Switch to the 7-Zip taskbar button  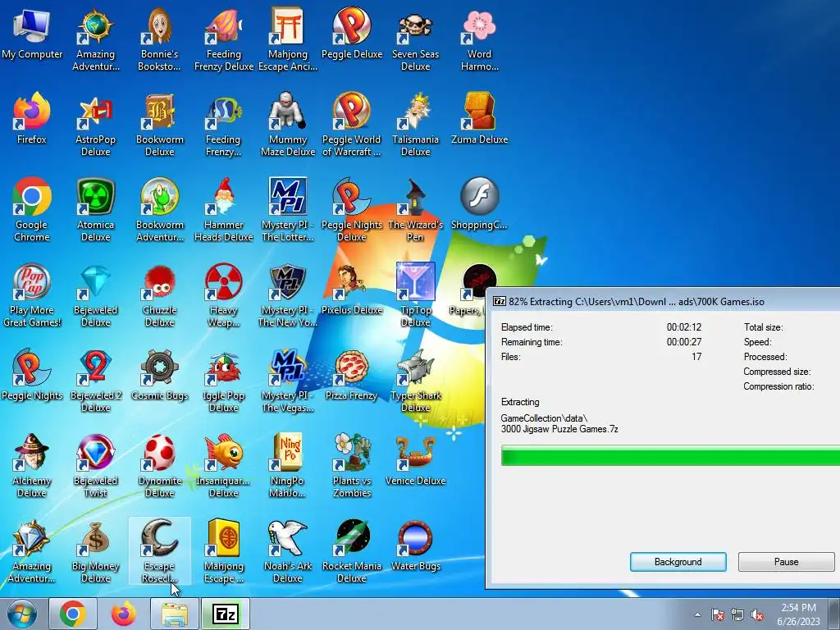point(226,614)
